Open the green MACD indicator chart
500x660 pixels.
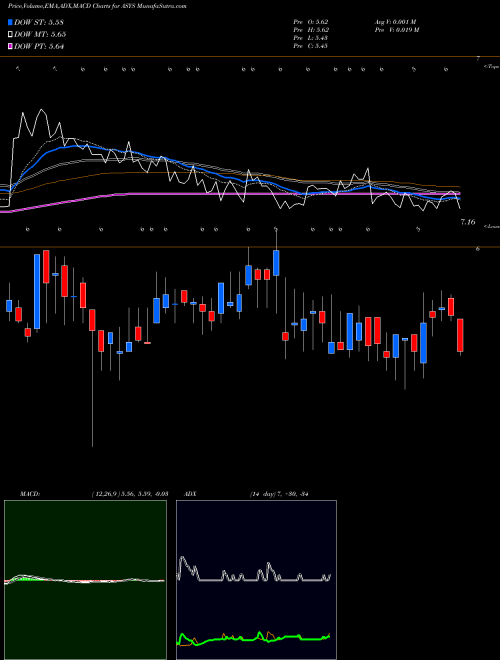(x=85, y=580)
